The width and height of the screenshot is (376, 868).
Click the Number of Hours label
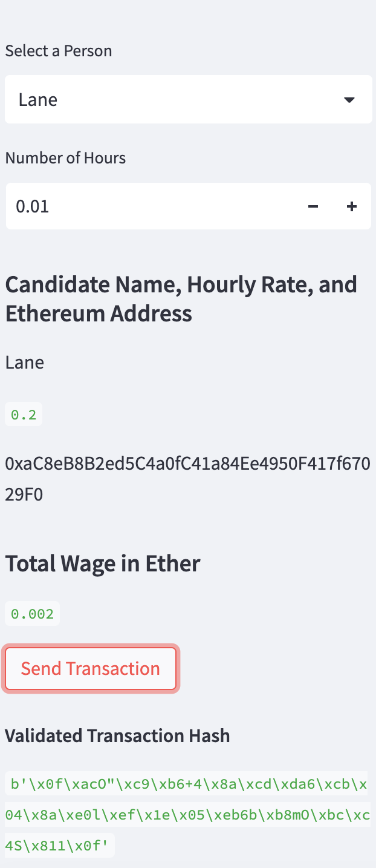65,157
